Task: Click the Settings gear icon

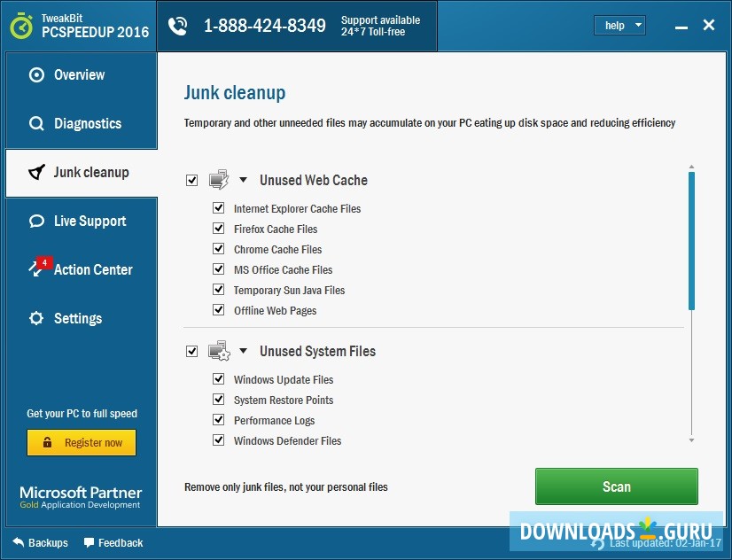Action: [36, 318]
